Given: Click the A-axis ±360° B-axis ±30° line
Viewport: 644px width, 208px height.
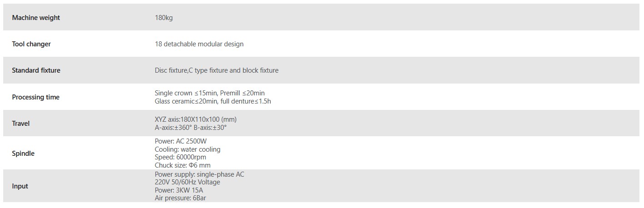Looking at the screenshot, I should pos(190,128).
